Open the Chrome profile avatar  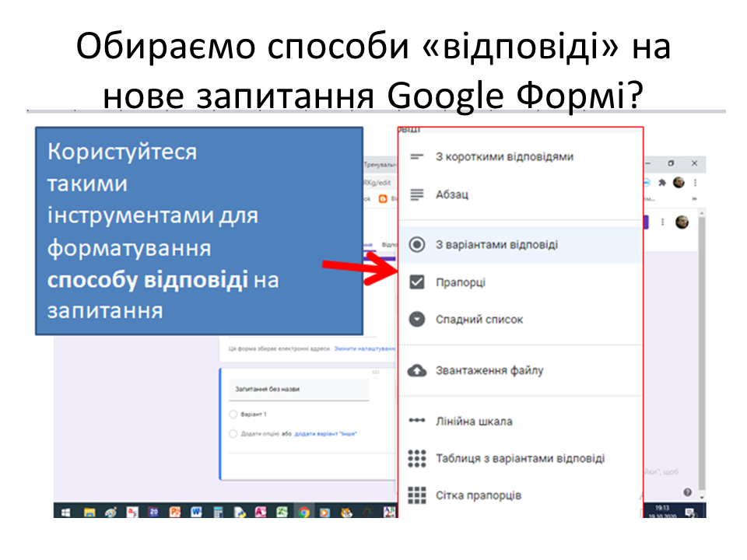pos(679,182)
